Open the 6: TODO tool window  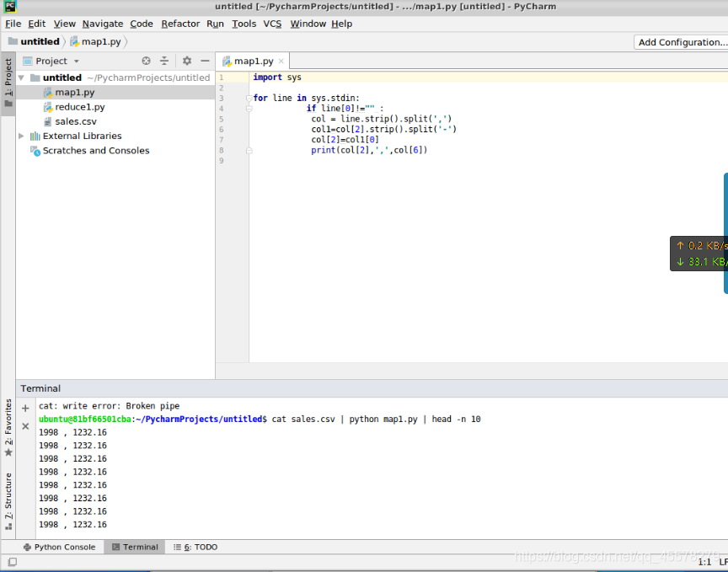coord(195,547)
